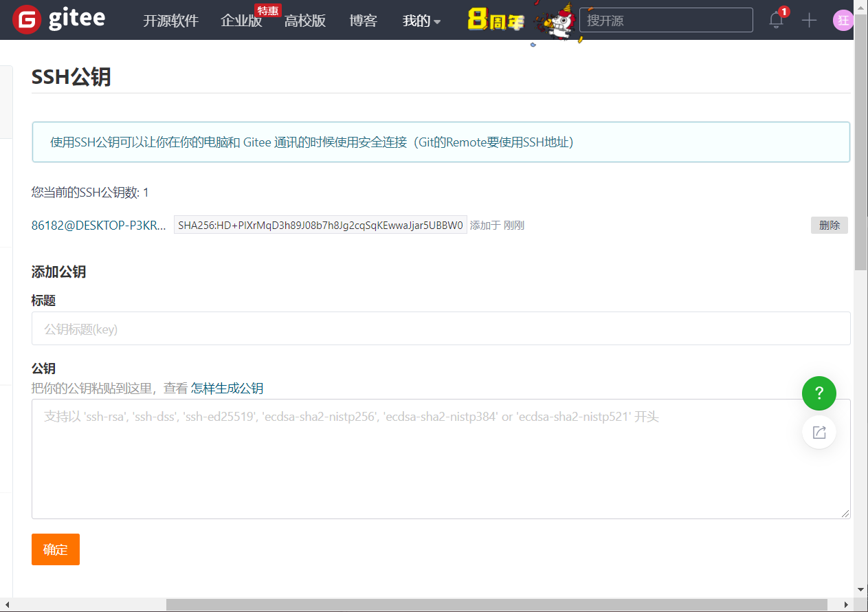The width and height of the screenshot is (868, 612).
Task: Click the green question mark help button
Action: click(819, 393)
